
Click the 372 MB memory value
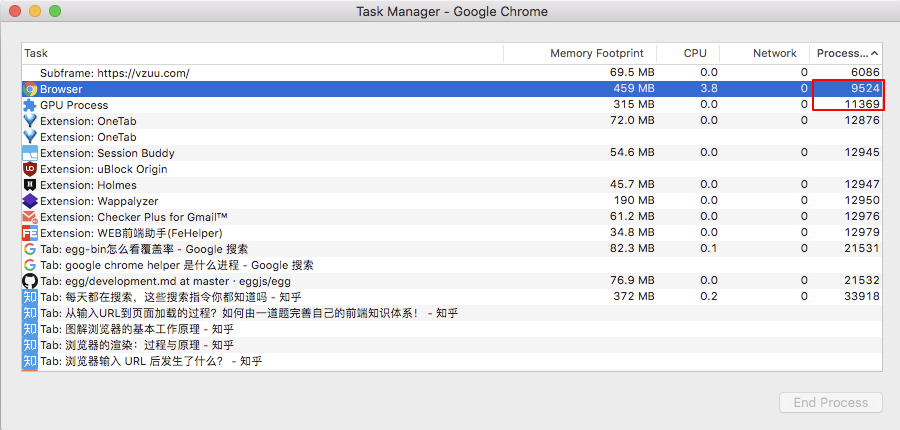coord(634,297)
